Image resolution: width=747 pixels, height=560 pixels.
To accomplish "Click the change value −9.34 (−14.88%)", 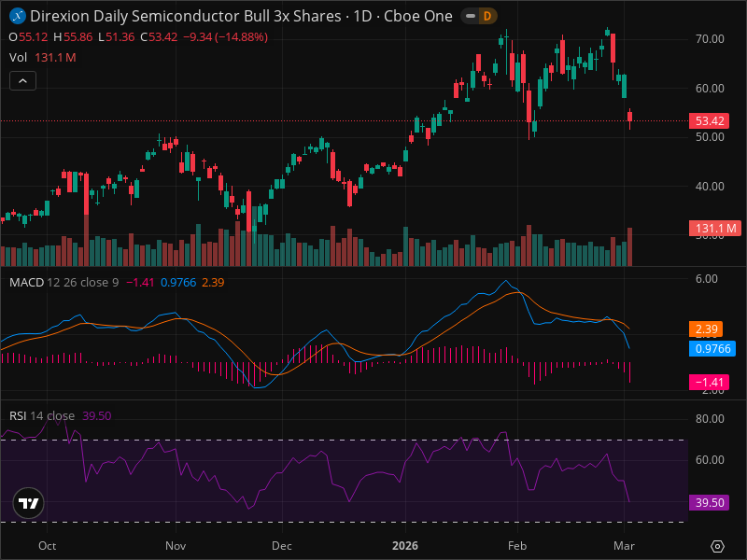I will (x=225, y=37).
